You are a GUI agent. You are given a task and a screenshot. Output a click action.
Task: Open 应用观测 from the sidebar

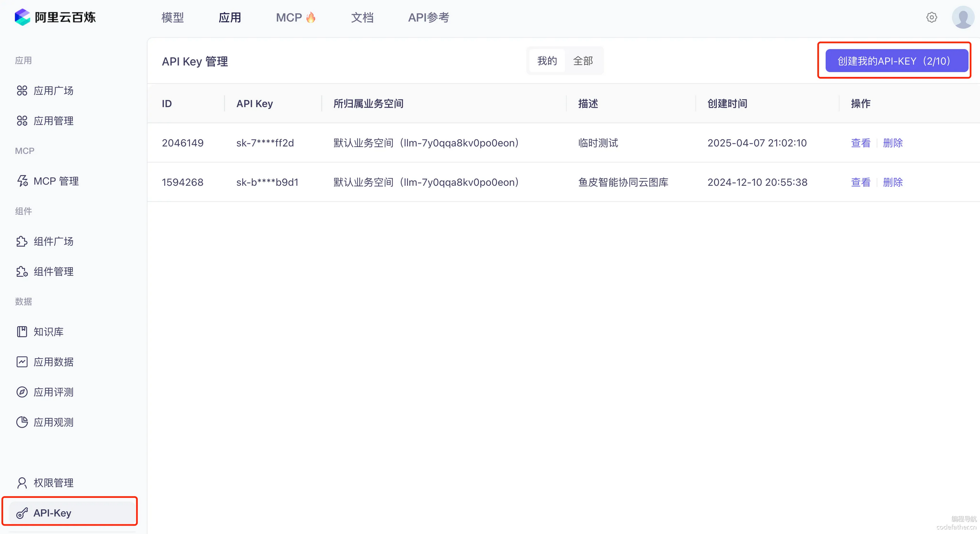click(x=53, y=422)
